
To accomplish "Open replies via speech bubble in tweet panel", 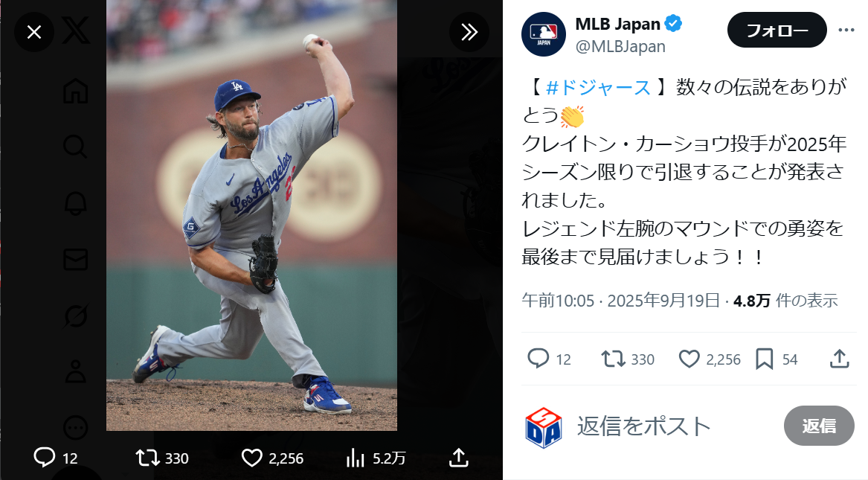I will pos(538,359).
